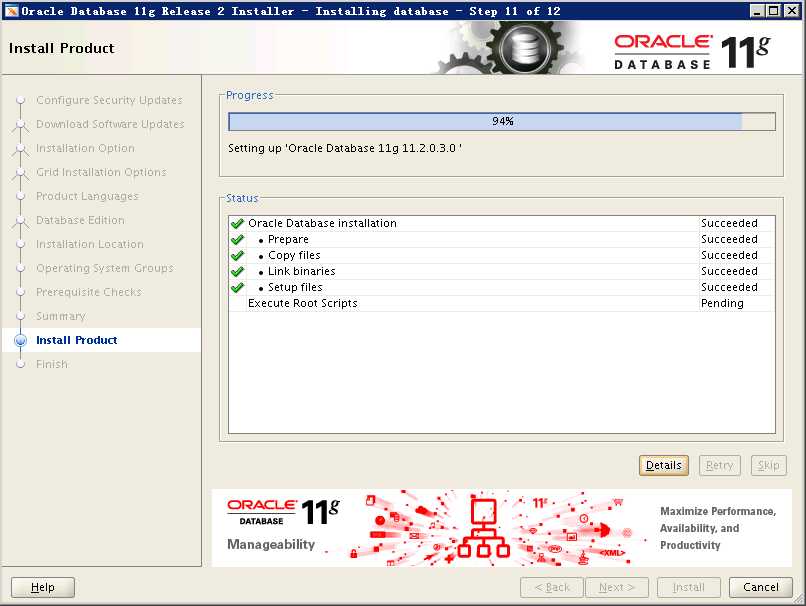Select the Copy files status row
Viewport: 806px width, 606px height.
pyautogui.click(x=502, y=255)
